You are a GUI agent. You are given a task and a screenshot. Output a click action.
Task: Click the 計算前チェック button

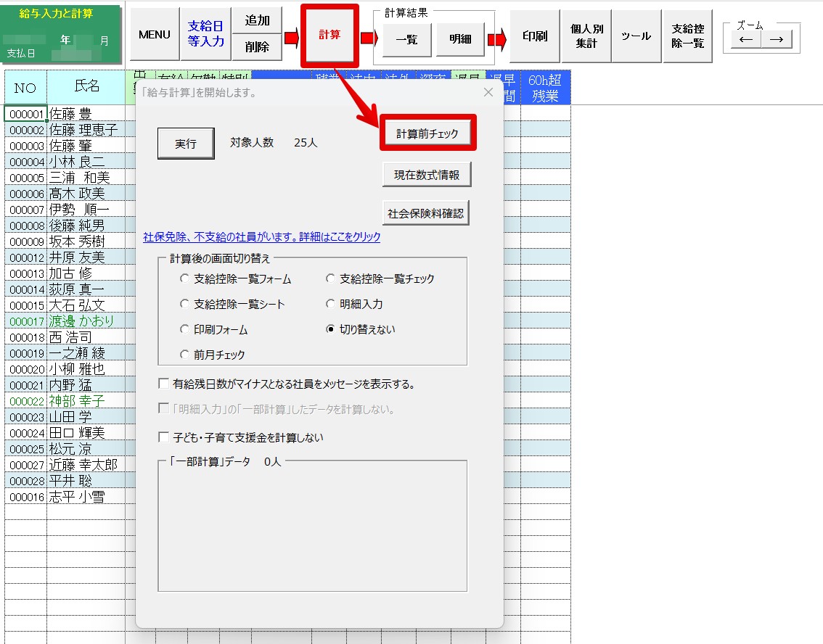pos(427,133)
